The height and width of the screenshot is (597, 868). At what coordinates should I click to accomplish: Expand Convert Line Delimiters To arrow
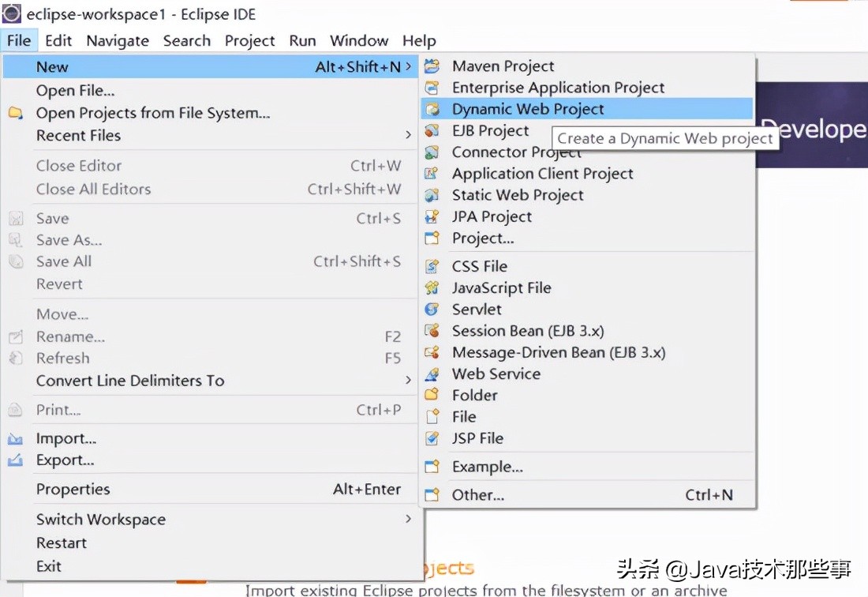(408, 381)
